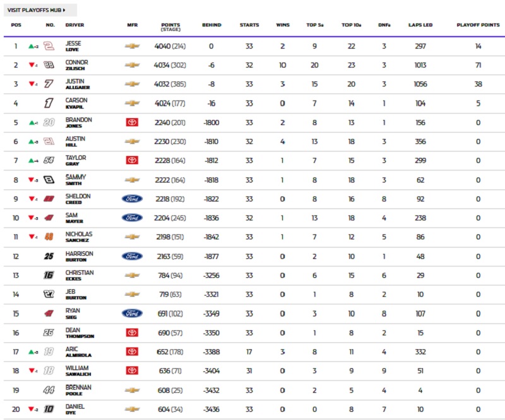Click William Sawalich's number 18 car icon
Image resolution: width=505 pixels, height=420 pixels.
click(x=49, y=371)
